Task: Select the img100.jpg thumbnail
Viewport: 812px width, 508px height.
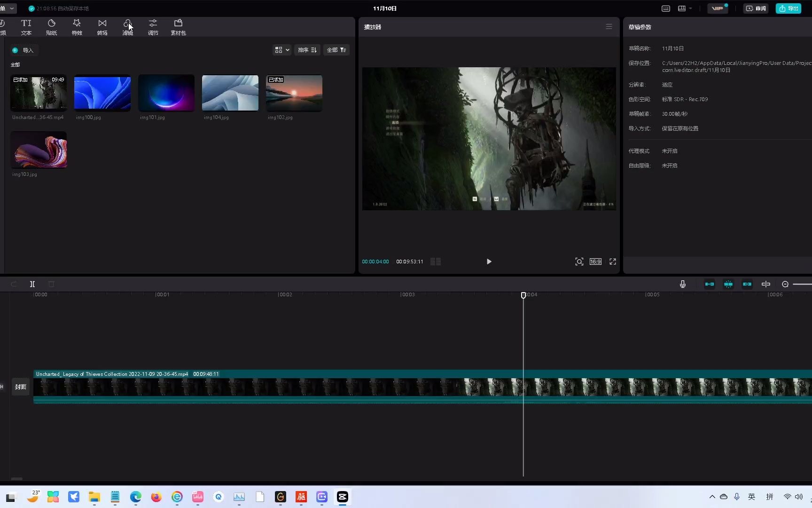Action: tap(102, 93)
